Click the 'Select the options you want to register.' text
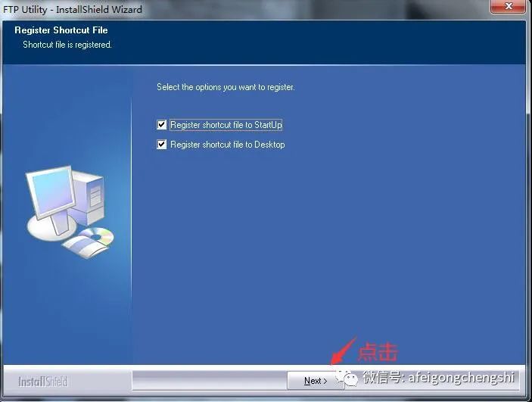This screenshot has width=532, height=402. (226, 87)
